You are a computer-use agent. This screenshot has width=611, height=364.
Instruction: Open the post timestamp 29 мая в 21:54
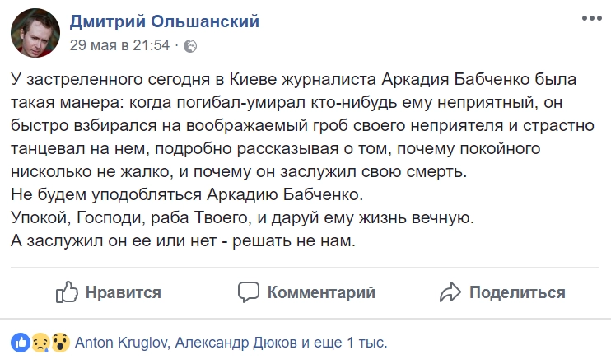(x=119, y=46)
